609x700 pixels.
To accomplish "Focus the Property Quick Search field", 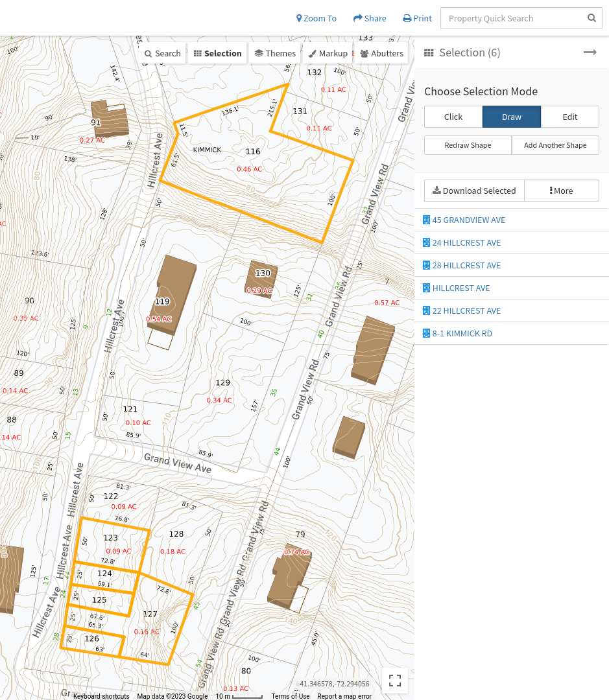I will pyautogui.click(x=512, y=18).
